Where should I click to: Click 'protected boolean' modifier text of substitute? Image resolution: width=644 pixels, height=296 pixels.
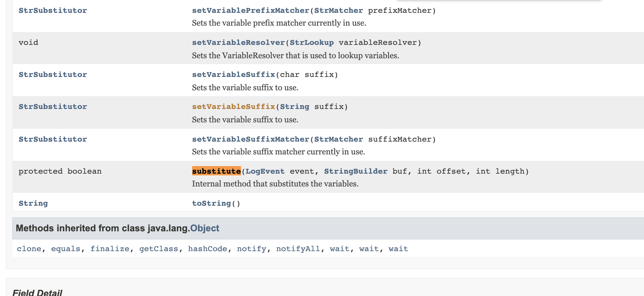60,171
